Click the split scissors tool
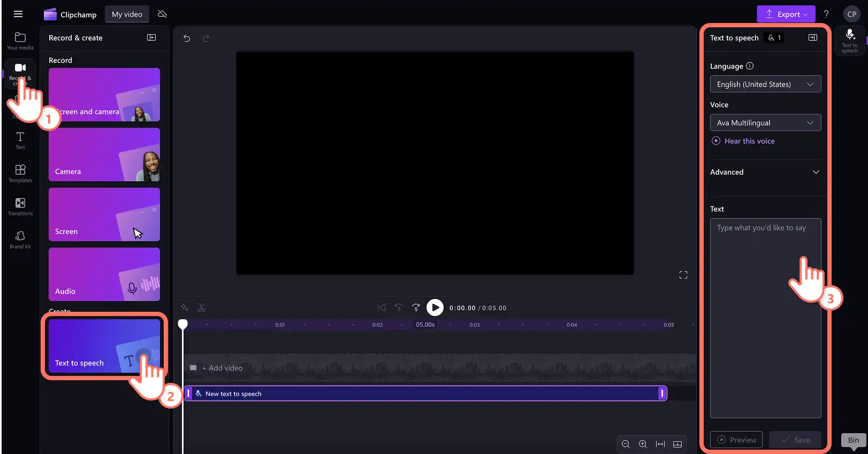The width and height of the screenshot is (868, 454). [202, 307]
